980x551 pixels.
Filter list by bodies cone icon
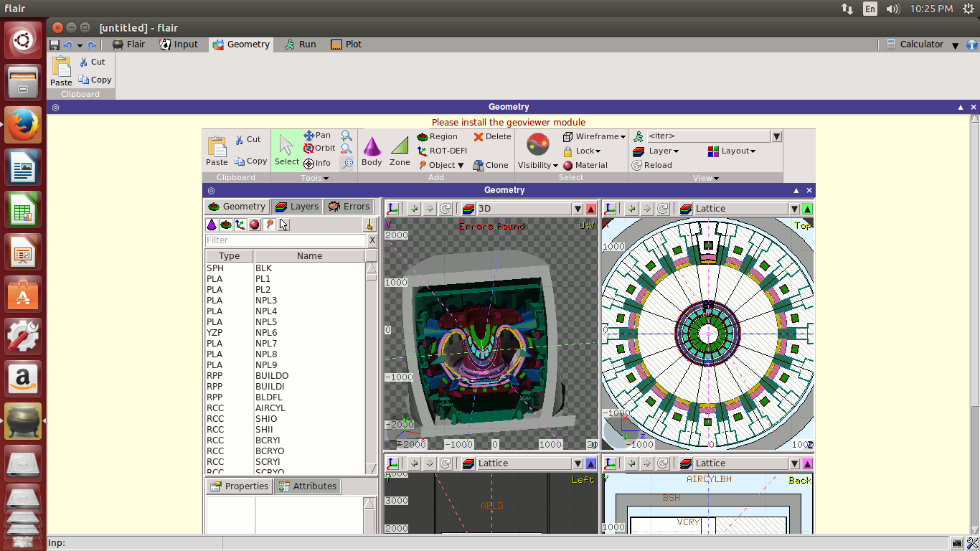click(212, 225)
